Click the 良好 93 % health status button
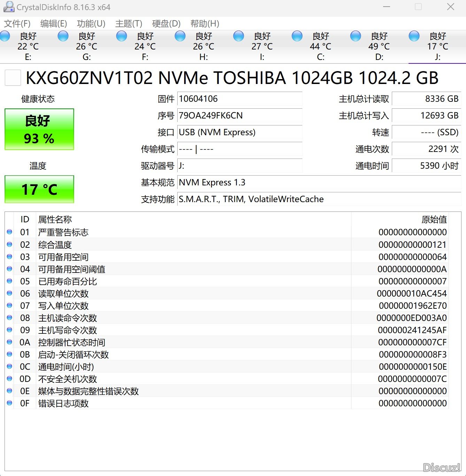The width and height of the screenshot is (466, 476). tap(39, 129)
